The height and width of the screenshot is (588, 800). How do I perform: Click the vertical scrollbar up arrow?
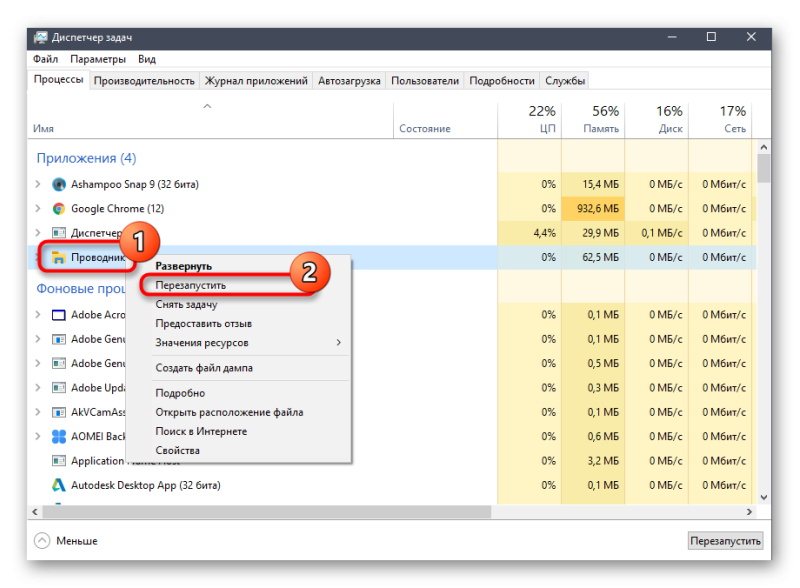point(764,147)
